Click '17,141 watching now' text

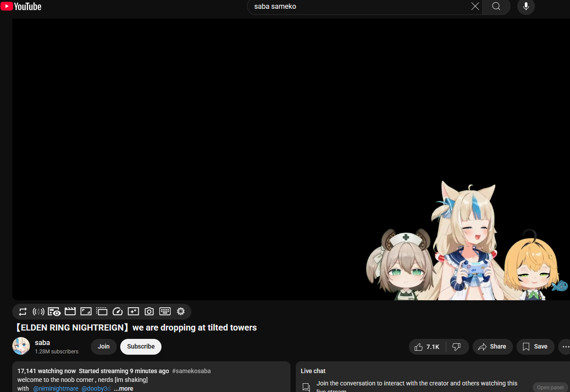[47, 371]
